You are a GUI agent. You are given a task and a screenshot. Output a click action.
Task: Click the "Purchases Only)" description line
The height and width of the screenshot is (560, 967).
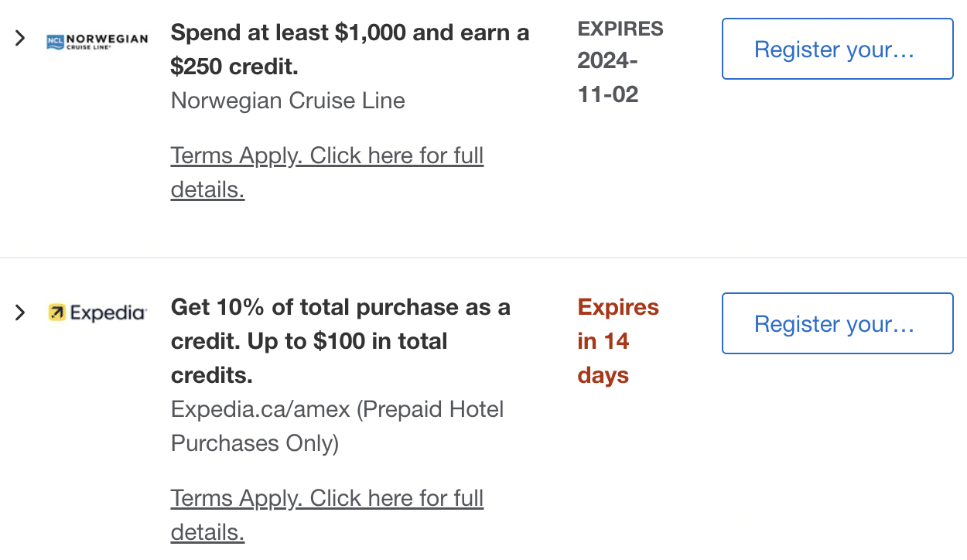coord(255,443)
